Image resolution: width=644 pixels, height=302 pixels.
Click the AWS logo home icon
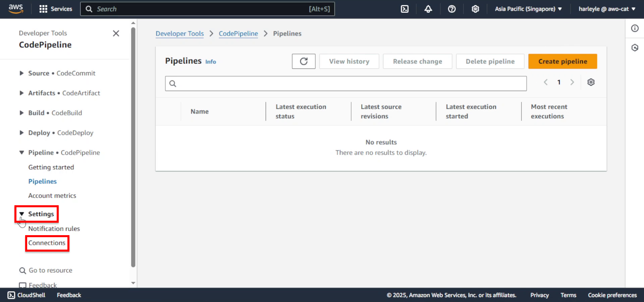[x=16, y=9]
